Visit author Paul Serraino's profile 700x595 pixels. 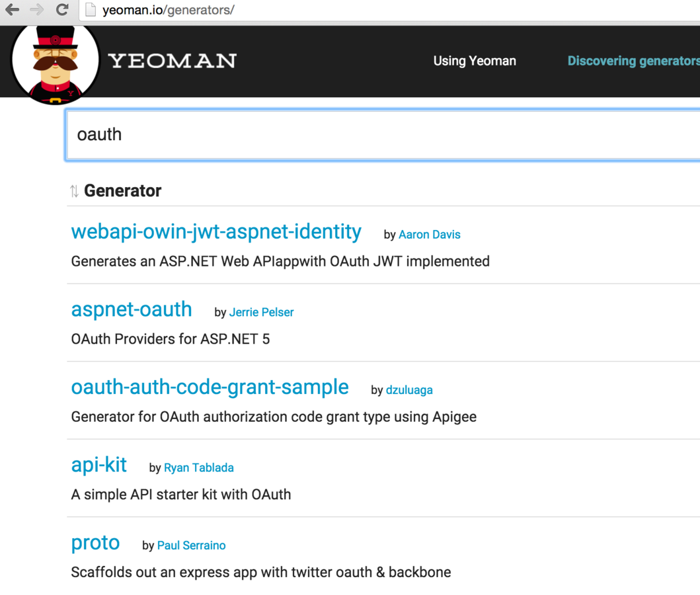[191, 545]
